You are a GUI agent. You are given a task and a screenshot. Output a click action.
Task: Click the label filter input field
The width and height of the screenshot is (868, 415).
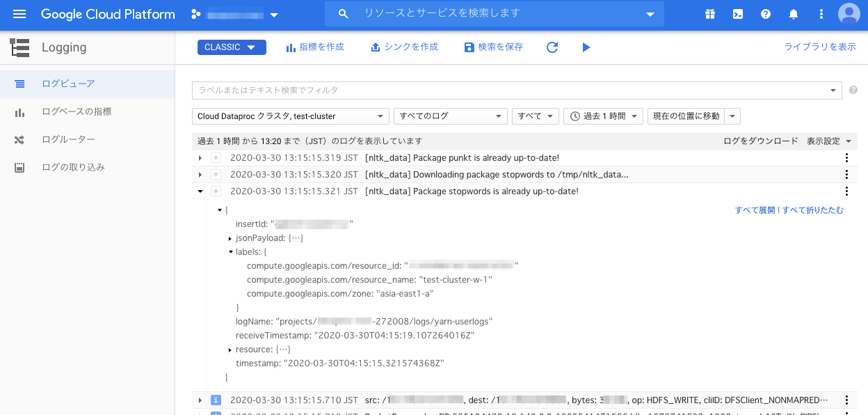(x=487, y=90)
